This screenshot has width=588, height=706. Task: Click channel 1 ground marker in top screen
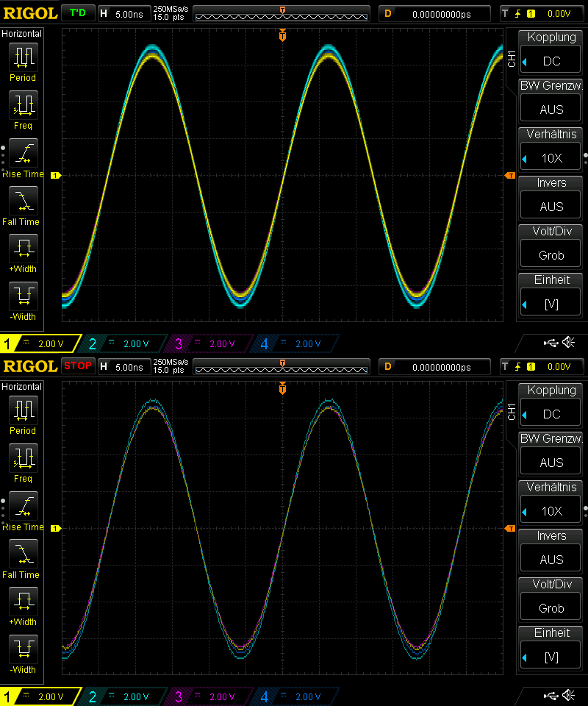tap(55, 175)
